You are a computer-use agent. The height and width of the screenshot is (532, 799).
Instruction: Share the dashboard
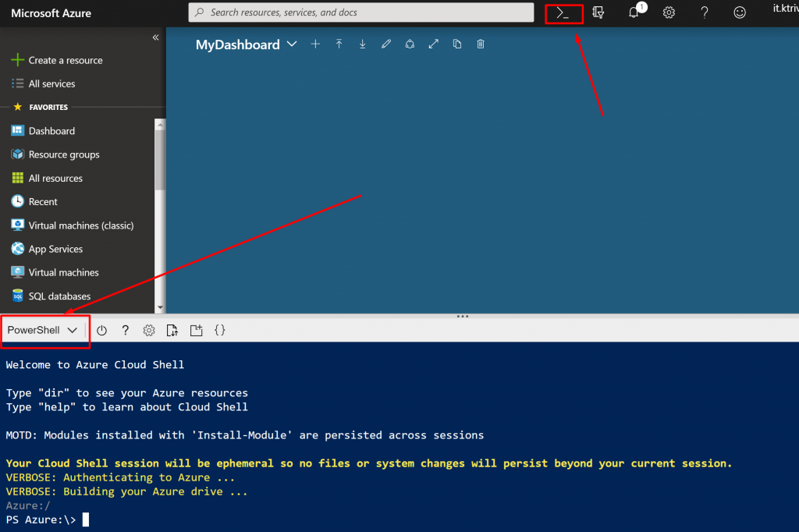pyautogui.click(x=410, y=44)
